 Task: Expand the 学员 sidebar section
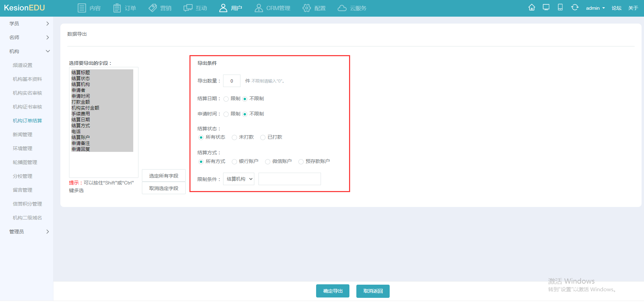tap(29, 24)
